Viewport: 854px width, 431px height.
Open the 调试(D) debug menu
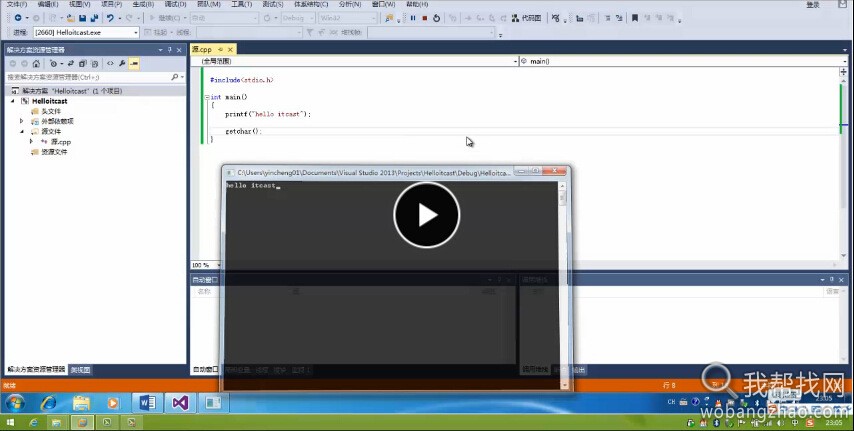click(x=175, y=4)
